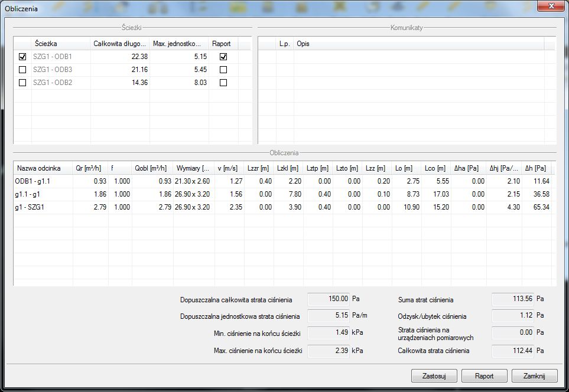This screenshot has width=569, height=392.
Task: Uncheck Raport checkbox in SZG1 - ODB1 row
Action: pyautogui.click(x=223, y=57)
